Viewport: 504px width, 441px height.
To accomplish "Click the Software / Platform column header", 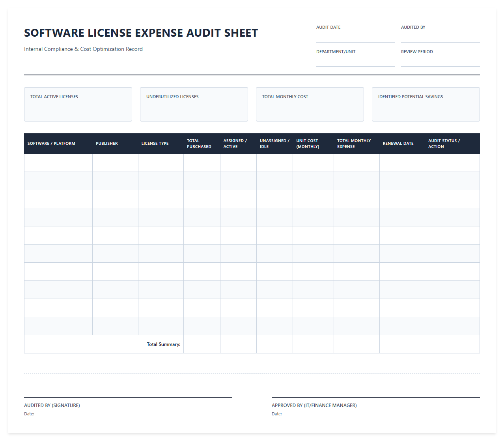I will [x=58, y=144].
